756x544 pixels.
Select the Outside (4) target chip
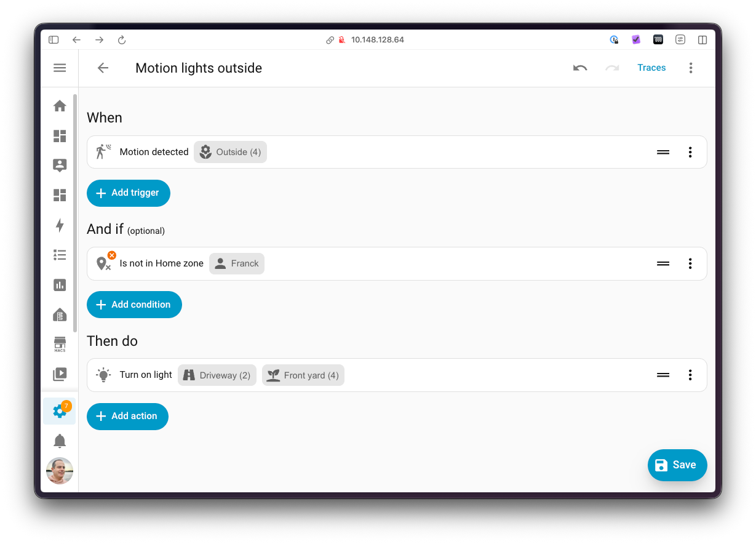point(231,152)
